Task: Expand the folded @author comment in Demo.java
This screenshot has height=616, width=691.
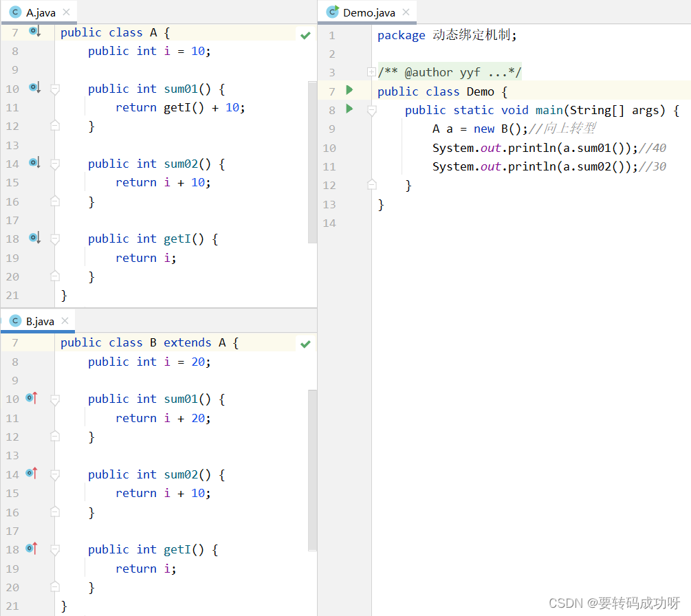Action: coord(371,71)
